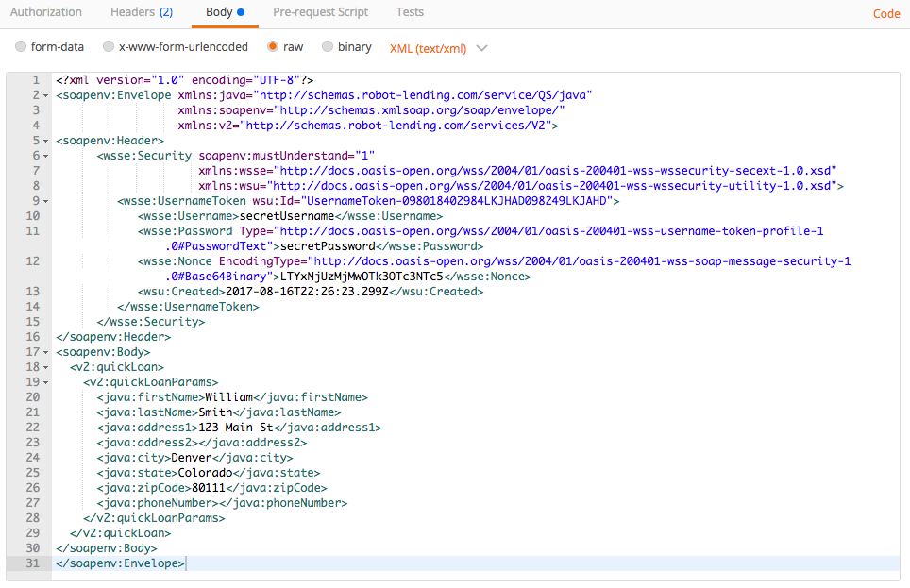Open the Authorization tab
Image resolution: width=910 pixels, height=588 pixels.
46,12
